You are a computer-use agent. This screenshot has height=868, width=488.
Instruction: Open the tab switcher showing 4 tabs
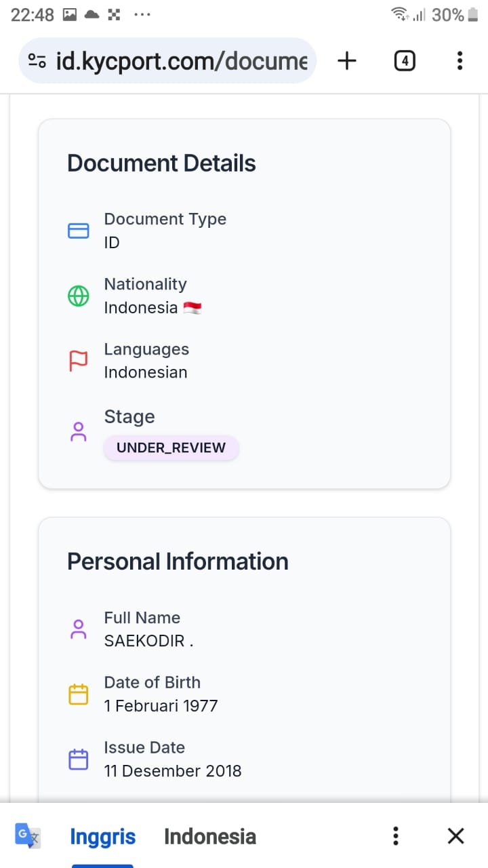click(405, 61)
